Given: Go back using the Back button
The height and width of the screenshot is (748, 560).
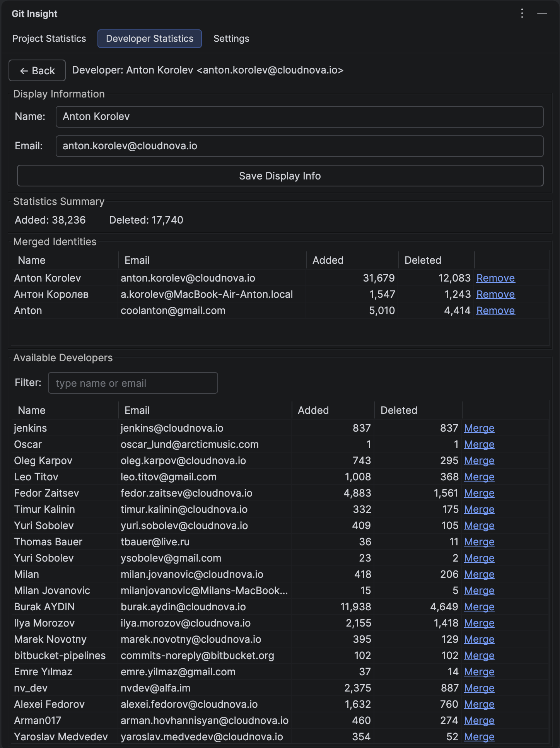Looking at the screenshot, I should [37, 71].
